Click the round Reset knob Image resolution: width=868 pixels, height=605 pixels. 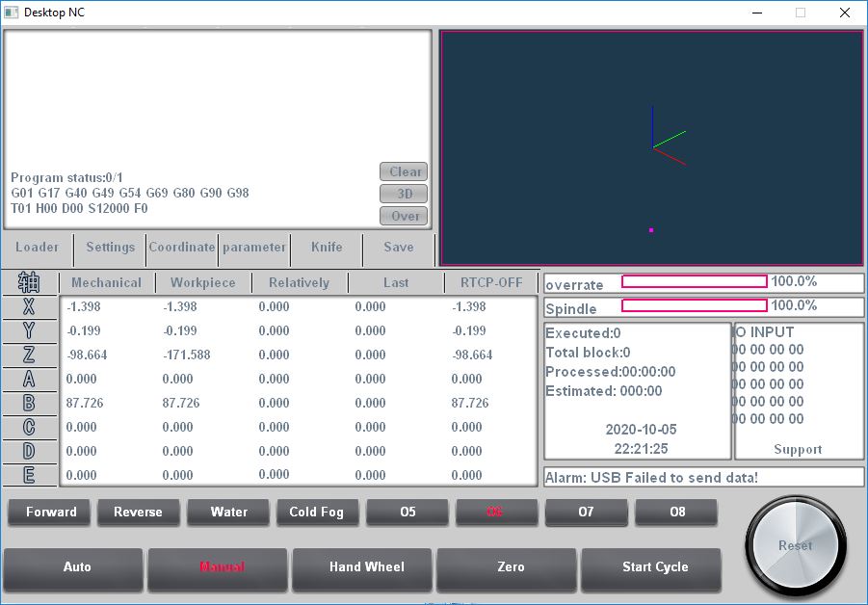(795, 544)
